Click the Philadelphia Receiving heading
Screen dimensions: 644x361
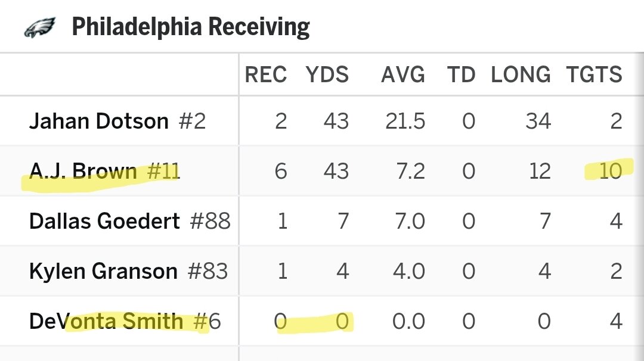[x=191, y=27]
